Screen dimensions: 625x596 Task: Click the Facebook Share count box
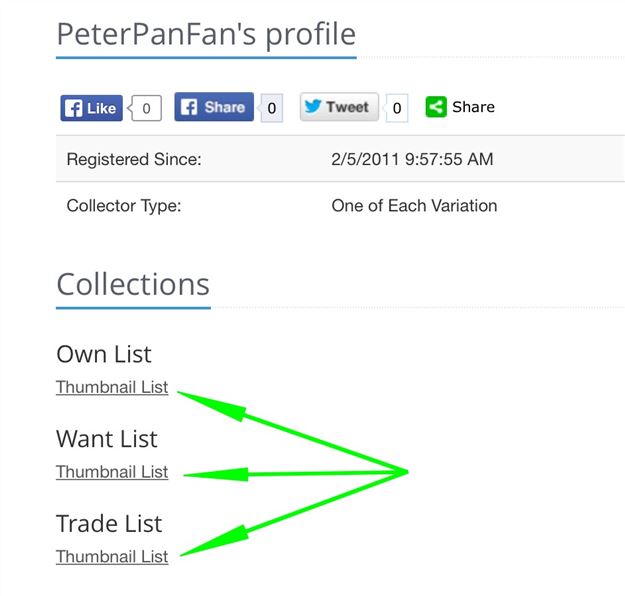(x=271, y=108)
